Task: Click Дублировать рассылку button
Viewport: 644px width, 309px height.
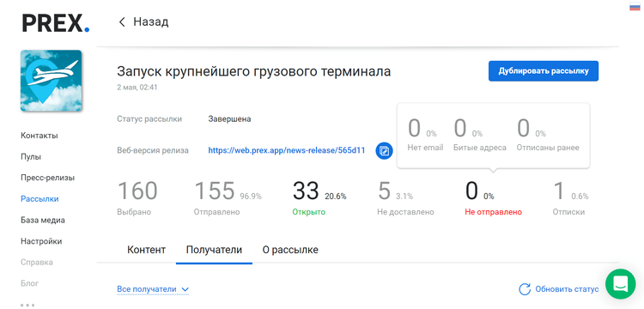Action: pos(544,71)
